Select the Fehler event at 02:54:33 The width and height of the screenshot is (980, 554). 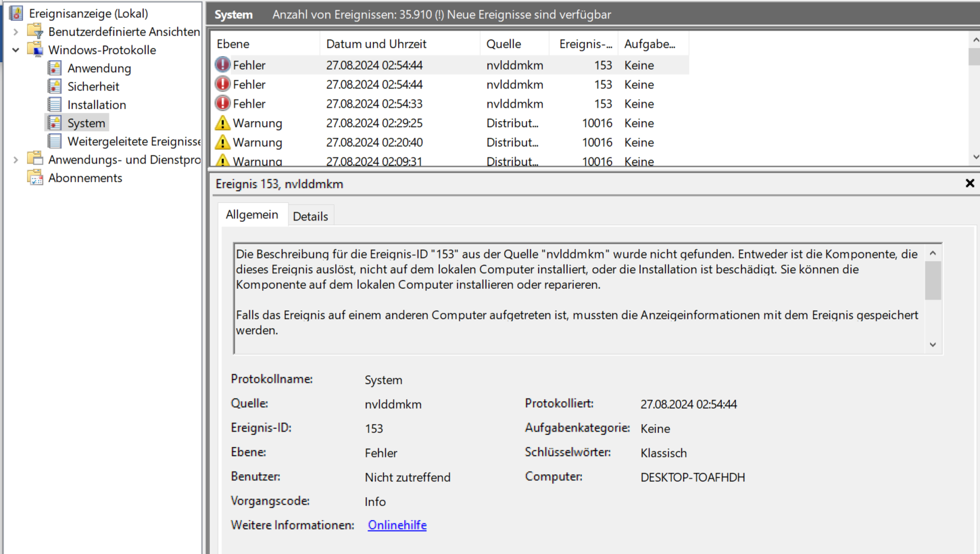(449, 103)
